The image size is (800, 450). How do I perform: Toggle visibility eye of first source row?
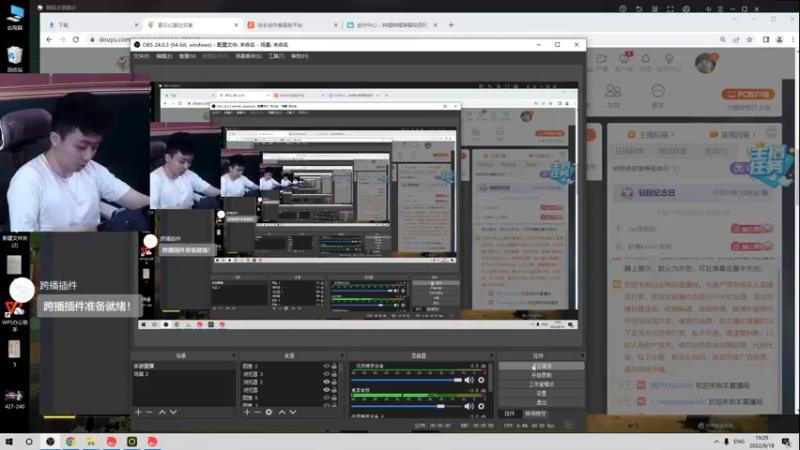(327, 366)
